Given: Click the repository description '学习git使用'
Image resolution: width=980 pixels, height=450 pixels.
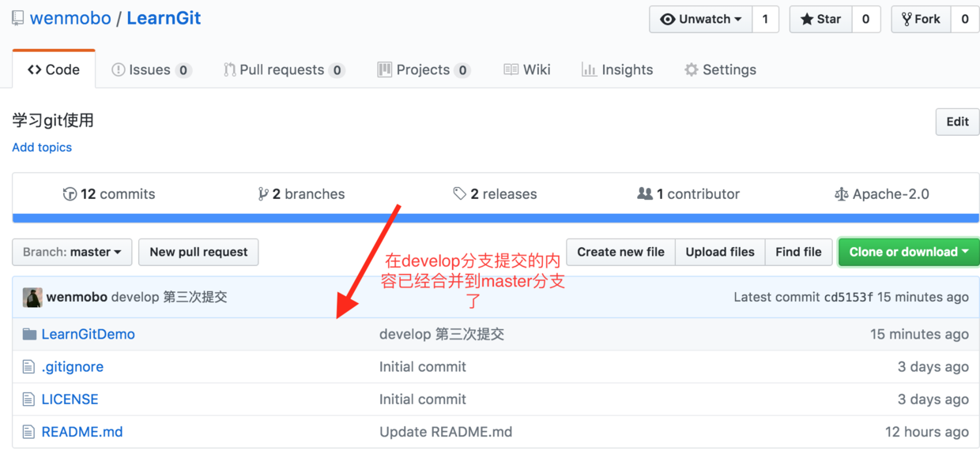Looking at the screenshot, I should pos(53,121).
